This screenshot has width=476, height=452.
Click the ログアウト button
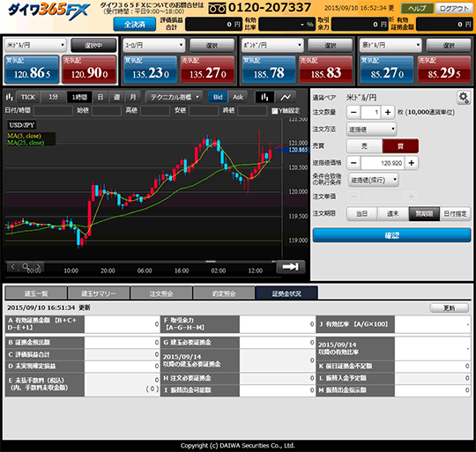tap(454, 9)
